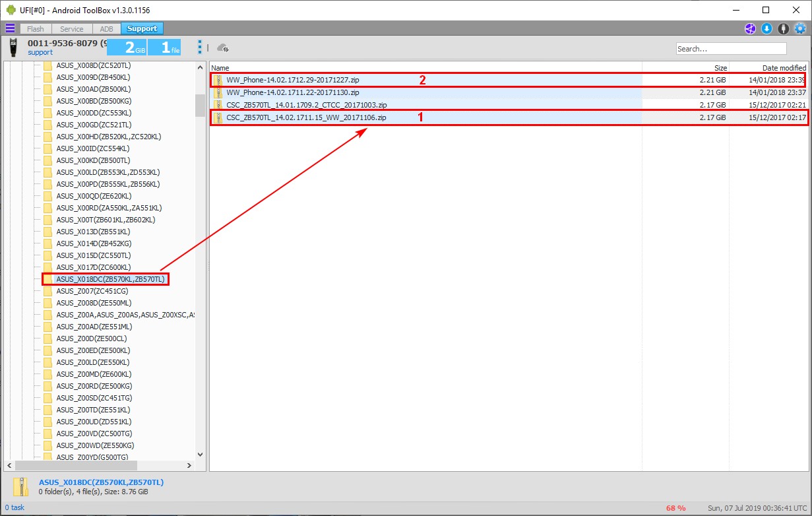Click folder icon of ASUS_X008D(ZC520TL)

[x=47, y=65]
